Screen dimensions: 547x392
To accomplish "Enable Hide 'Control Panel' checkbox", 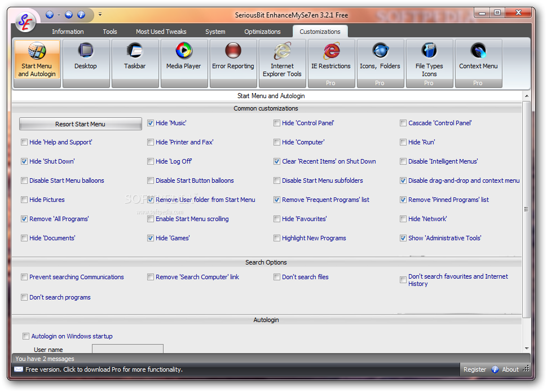I will tap(277, 123).
